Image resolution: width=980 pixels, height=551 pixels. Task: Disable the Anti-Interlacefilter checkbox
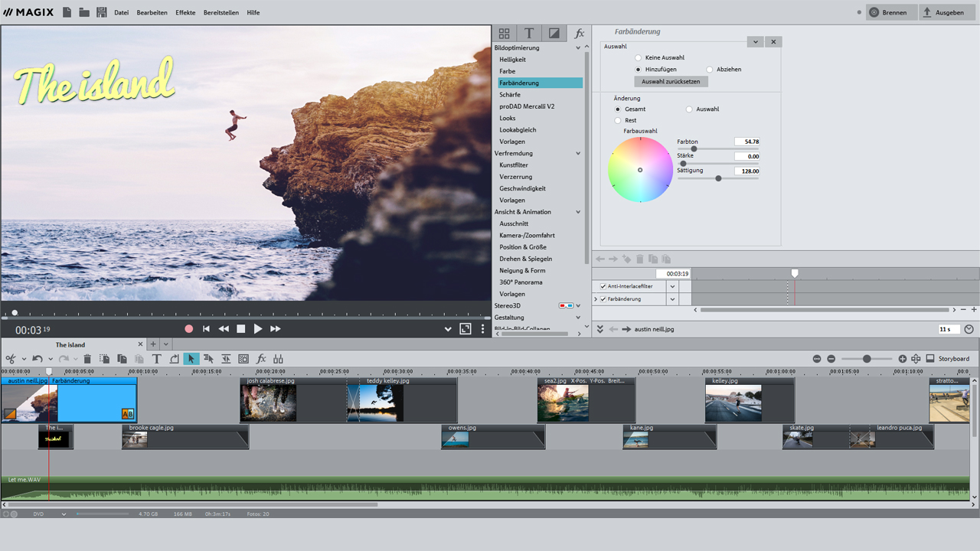(x=605, y=285)
